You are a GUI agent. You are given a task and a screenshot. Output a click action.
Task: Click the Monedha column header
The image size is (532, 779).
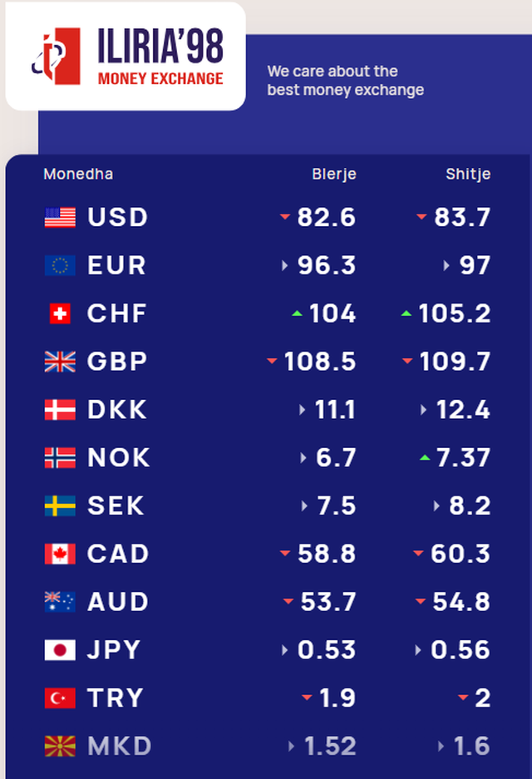pos(78,174)
